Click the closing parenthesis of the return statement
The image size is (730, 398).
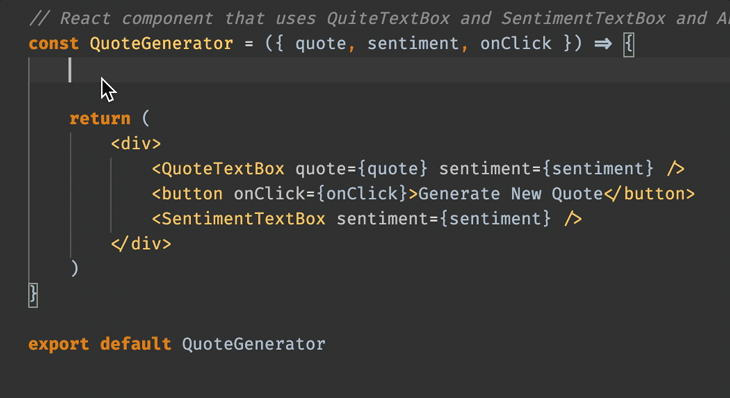(x=74, y=269)
